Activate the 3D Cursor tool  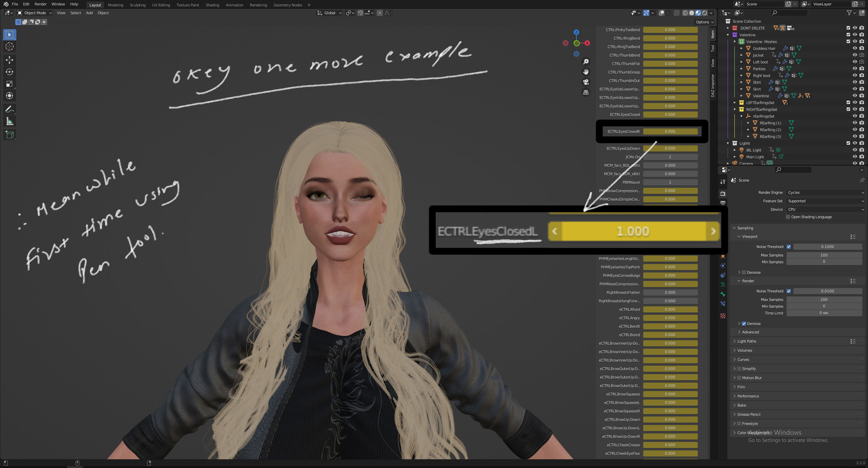pos(9,46)
